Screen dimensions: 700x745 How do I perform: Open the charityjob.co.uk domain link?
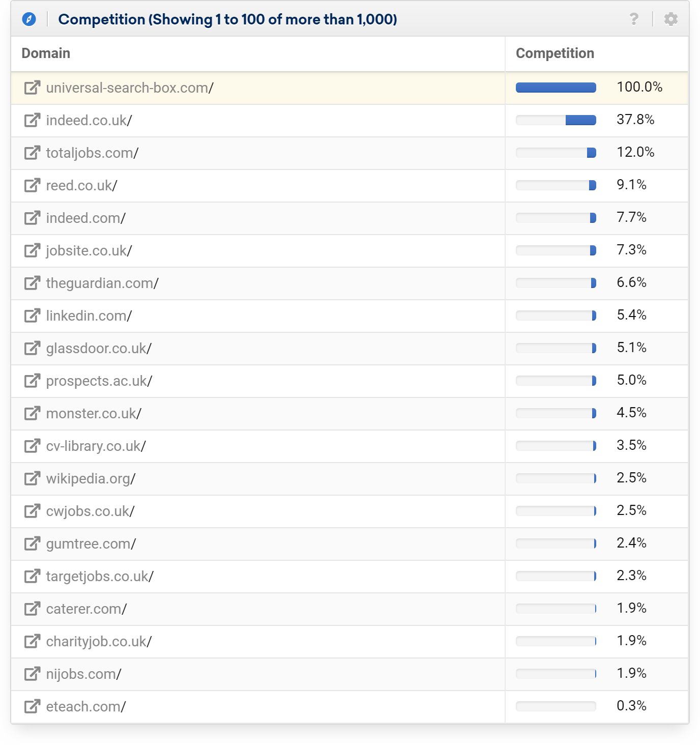99,642
